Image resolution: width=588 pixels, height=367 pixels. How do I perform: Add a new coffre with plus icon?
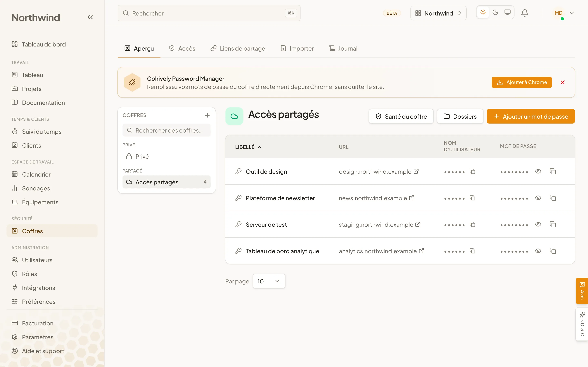[207, 115]
